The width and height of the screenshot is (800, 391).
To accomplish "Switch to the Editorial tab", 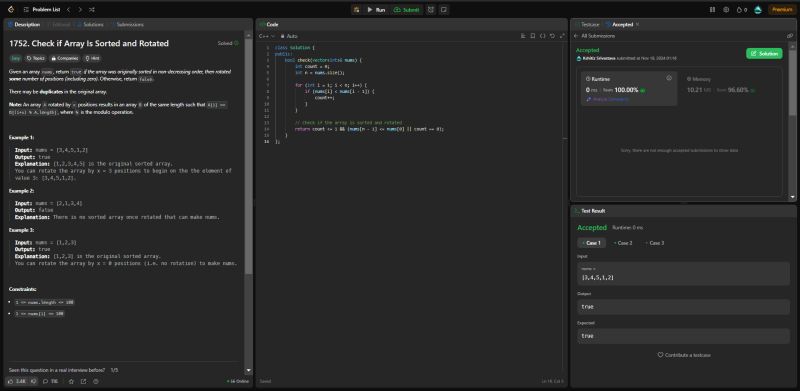I will coord(59,25).
